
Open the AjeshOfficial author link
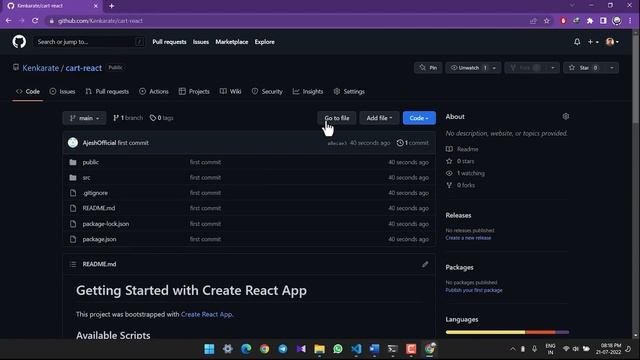tap(99, 143)
